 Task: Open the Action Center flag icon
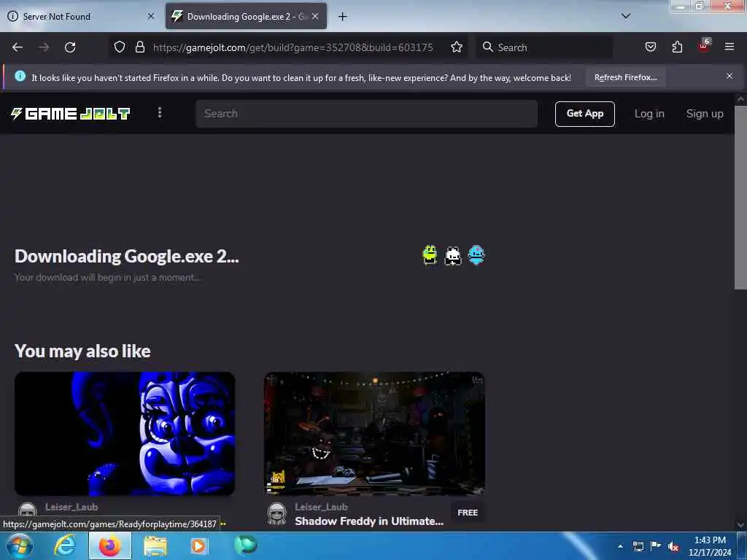[x=656, y=545]
